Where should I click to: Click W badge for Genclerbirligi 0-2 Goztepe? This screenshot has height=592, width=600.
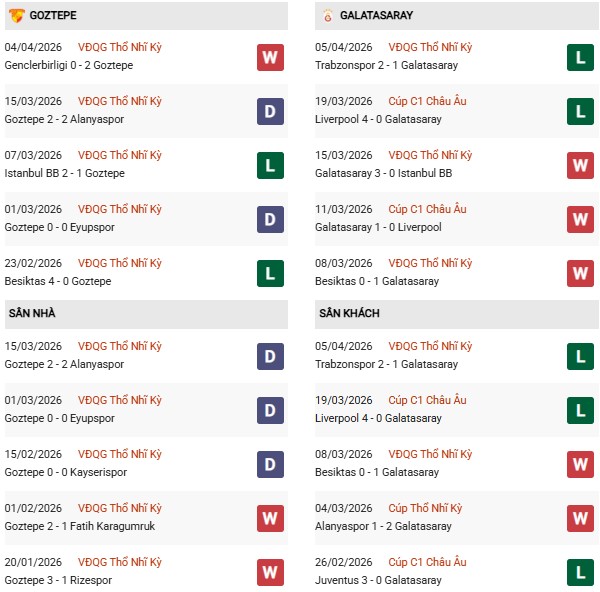click(270, 57)
